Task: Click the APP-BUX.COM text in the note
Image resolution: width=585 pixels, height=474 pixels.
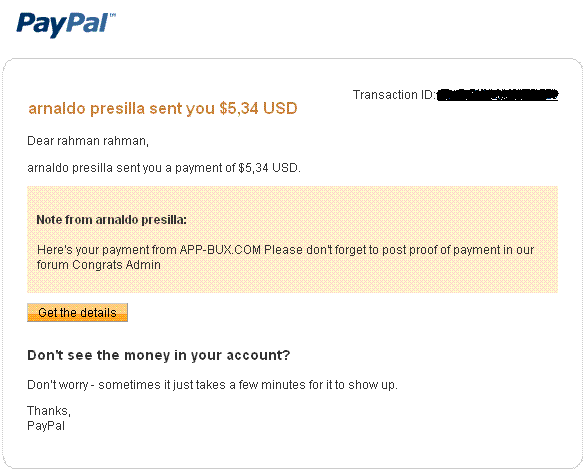Action: coord(220,250)
